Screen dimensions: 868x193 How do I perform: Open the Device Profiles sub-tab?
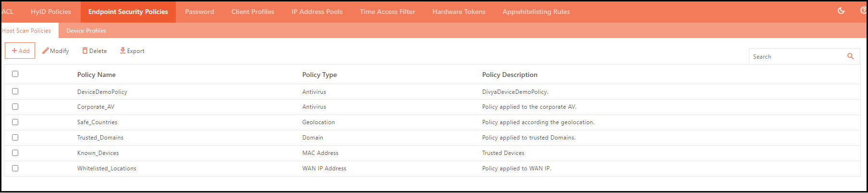(86, 31)
